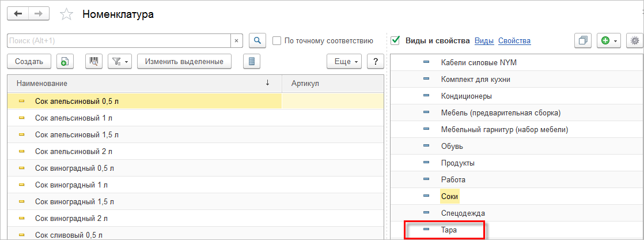
Task: Click the magnifier search button
Action: pos(257,41)
